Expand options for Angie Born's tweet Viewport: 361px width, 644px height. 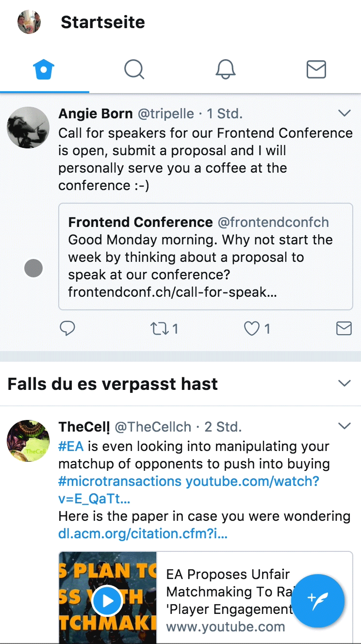click(x=344, y=113)
